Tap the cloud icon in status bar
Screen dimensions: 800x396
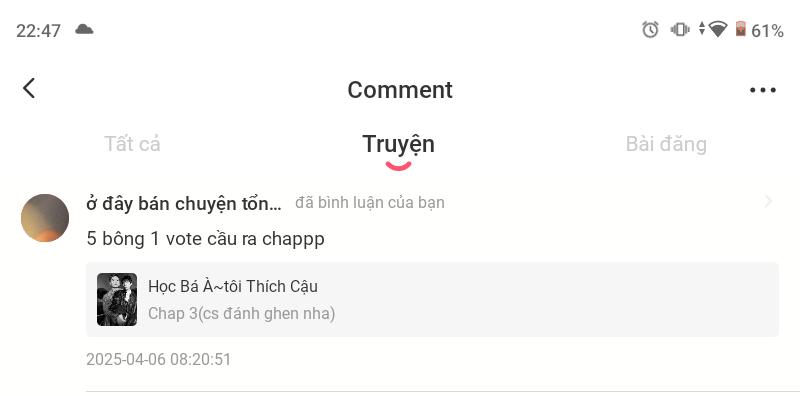(84, 29)
